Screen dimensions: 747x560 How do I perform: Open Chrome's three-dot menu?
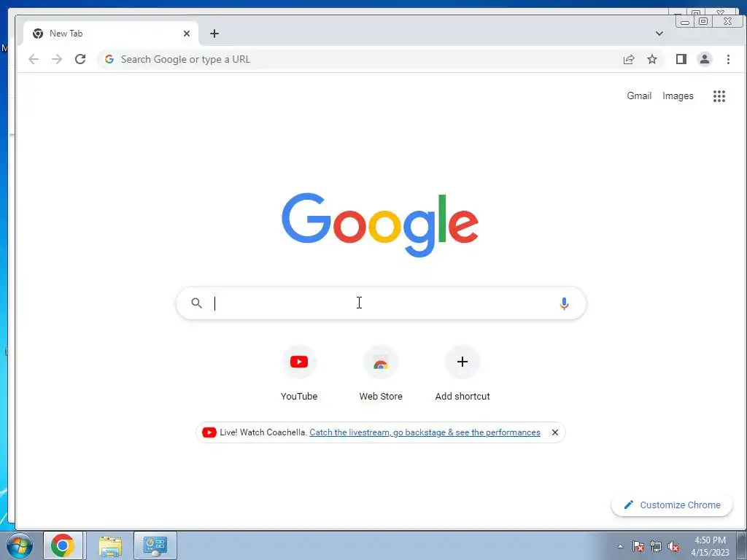tap(728, 59)
